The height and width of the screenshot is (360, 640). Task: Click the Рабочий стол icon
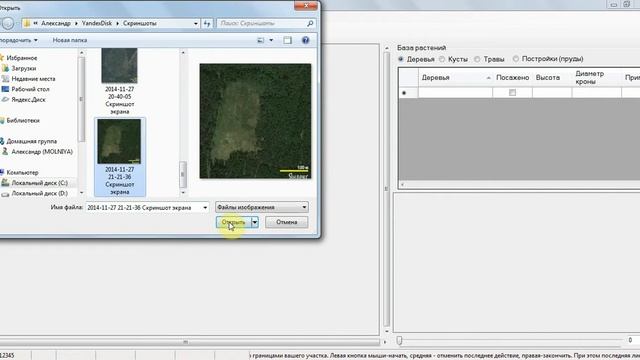tap(5, 89)
